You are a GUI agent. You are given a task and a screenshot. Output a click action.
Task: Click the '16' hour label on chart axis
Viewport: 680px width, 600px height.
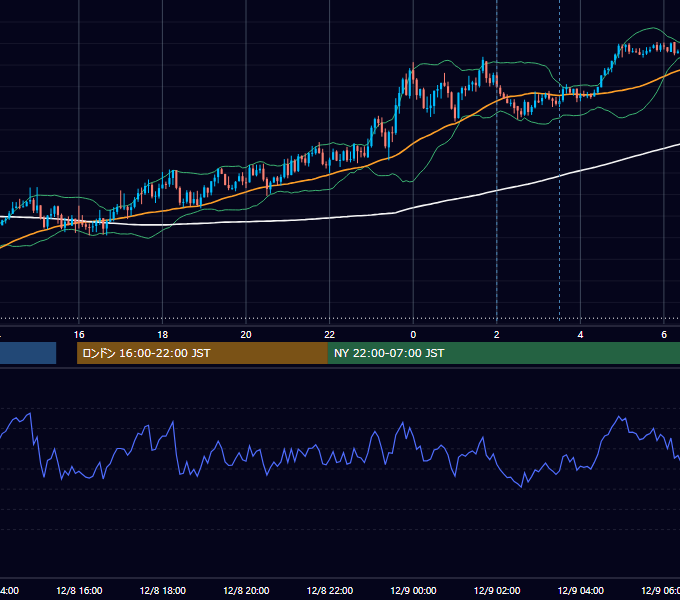pos(79,335)
